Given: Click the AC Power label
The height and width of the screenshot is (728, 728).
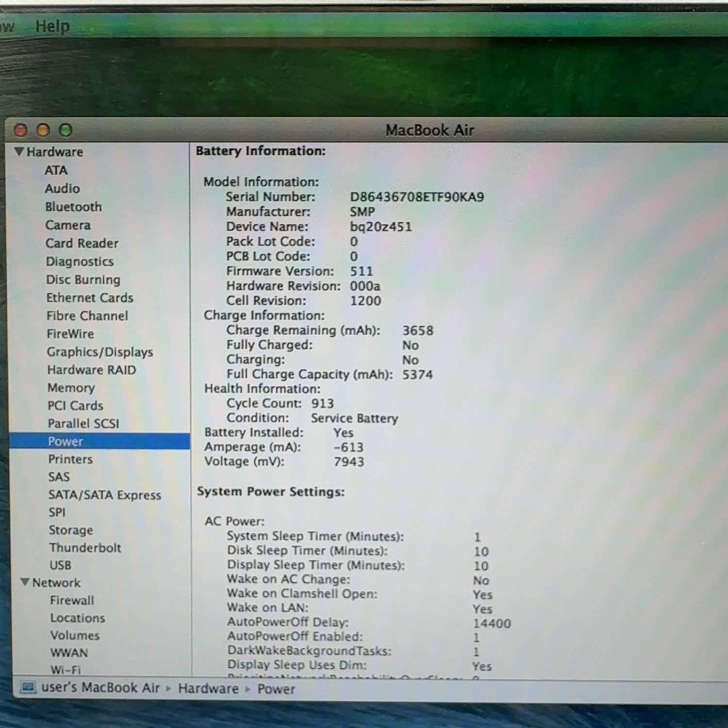Looking at the screenshot, I should [234, 521].
